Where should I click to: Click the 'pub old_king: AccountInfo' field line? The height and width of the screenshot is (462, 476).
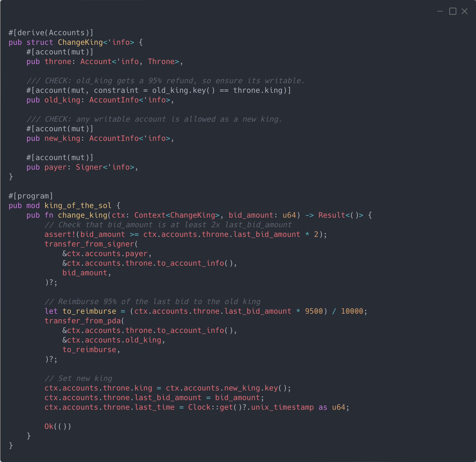pyautogui.click(x=100, y=100)
